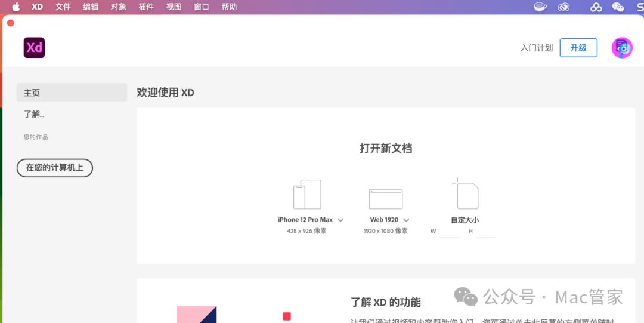The height and width of the screenshot is (323, 644).
Task: Click the Creative Cloud menu bar icon
Action: pyautogui.click(x=563, y=7)
